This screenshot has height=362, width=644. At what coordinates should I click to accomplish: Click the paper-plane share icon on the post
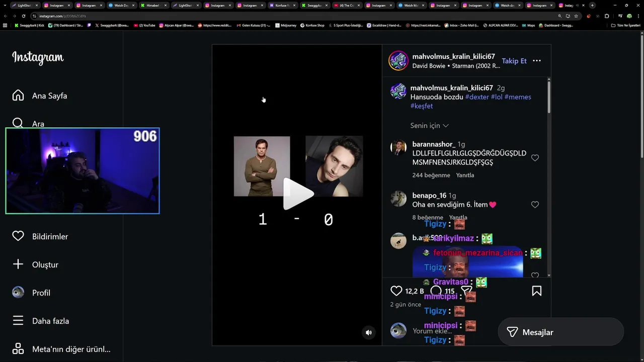click(466, 291)
